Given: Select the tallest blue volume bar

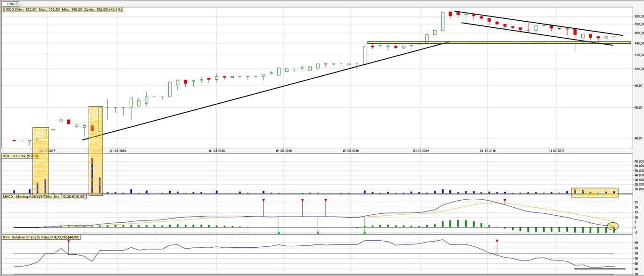Looking at the screenshot, I should coord(92,176).
